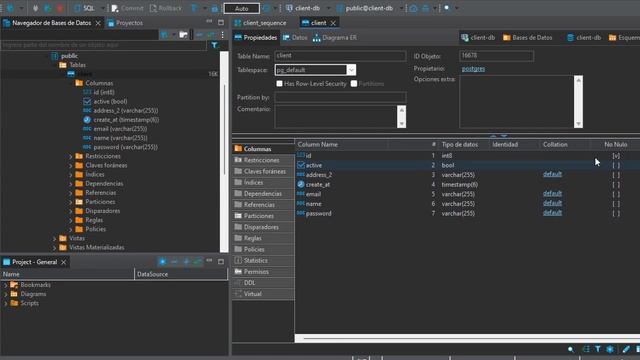Maximize the Database Navigator panel
The image size is (640, 360).
(x=221, y=22)
